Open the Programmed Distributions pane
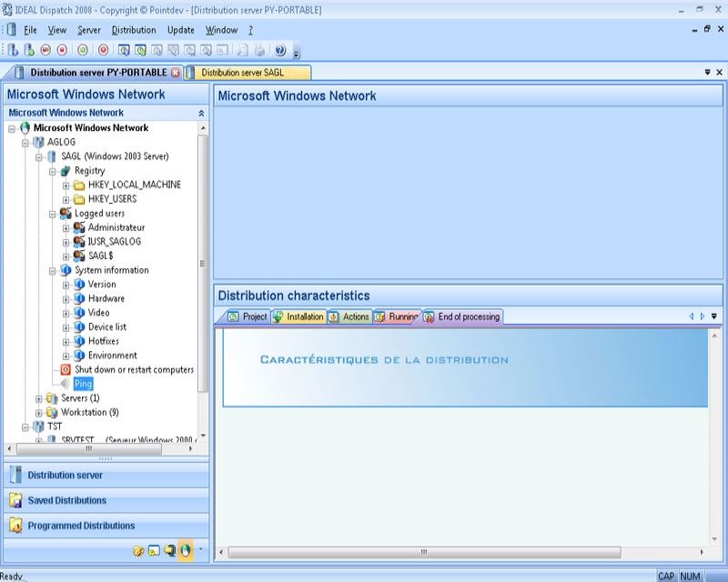 [81, 526]
